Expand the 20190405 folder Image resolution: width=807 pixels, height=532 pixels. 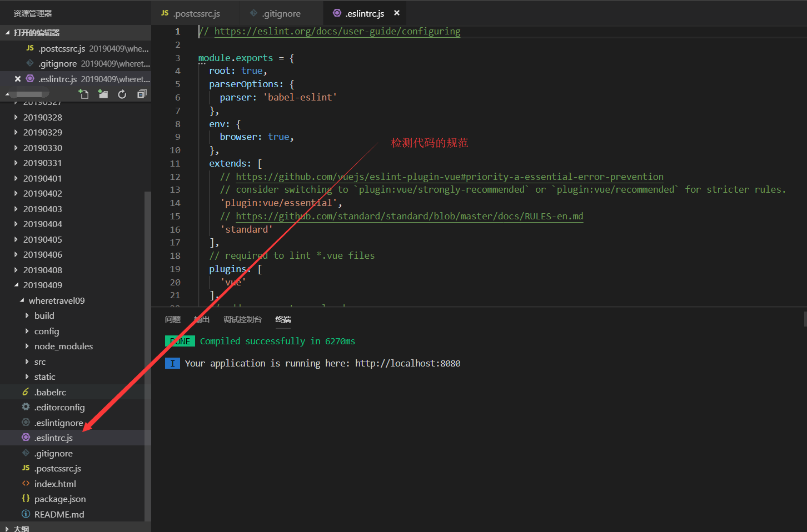[x=76, y=239]
